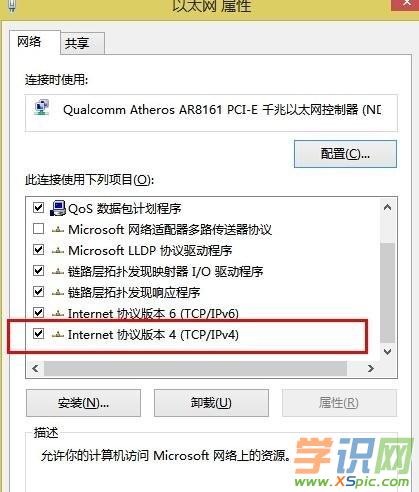Click the TCP/IPv6 protocol icon
This screenshot has height=492, width=419.
click(58, 313)
